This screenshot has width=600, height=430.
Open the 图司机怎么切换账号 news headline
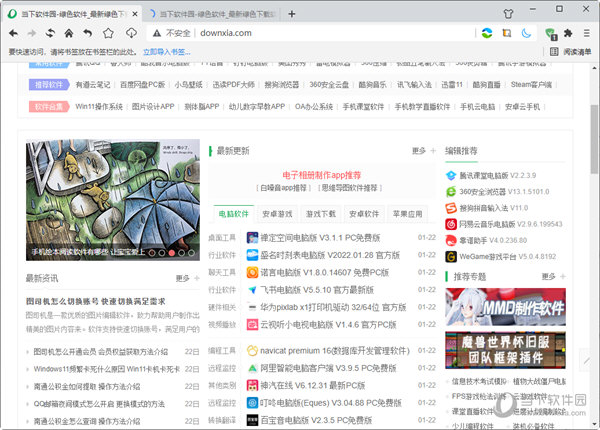(96, 301)
